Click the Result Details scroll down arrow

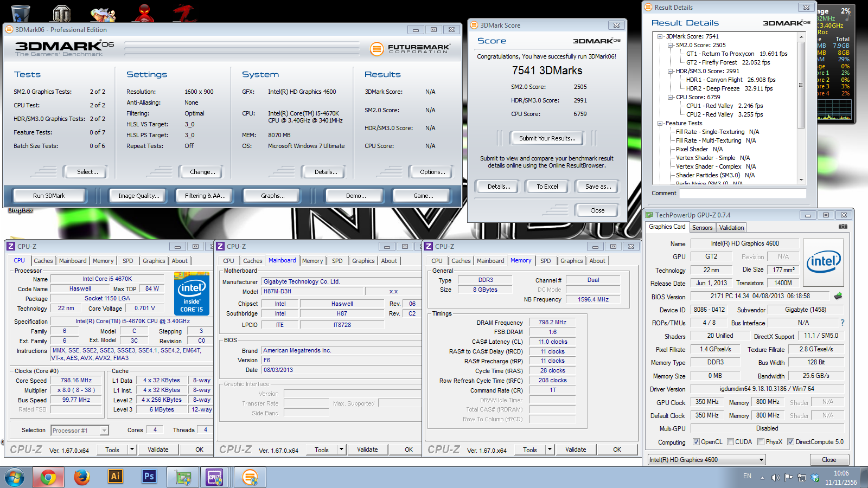[801, 179]
